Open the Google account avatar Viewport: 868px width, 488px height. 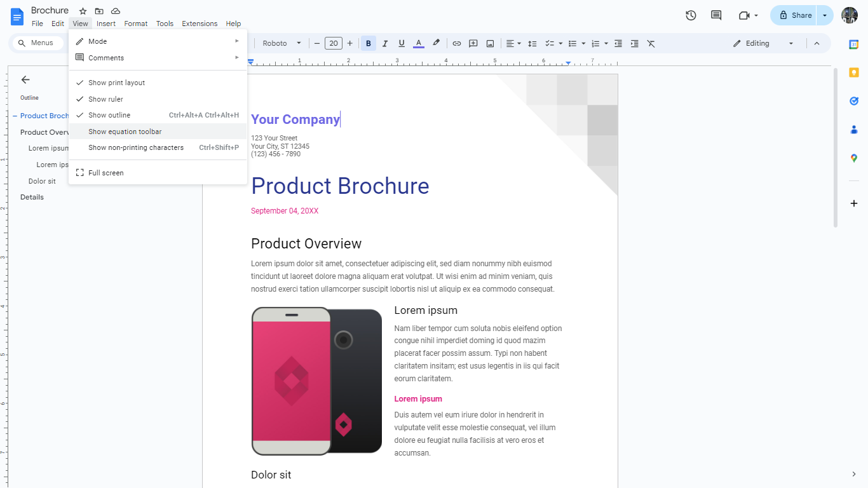[850, 15]
